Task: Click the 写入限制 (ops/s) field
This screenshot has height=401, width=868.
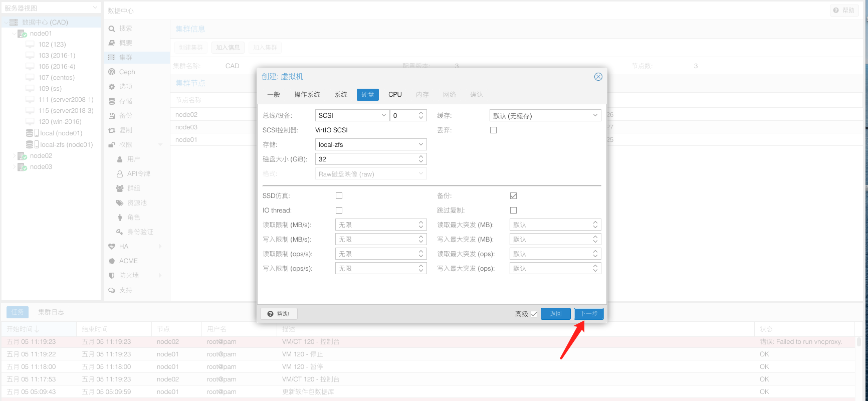Action: (x=381, y=268)
